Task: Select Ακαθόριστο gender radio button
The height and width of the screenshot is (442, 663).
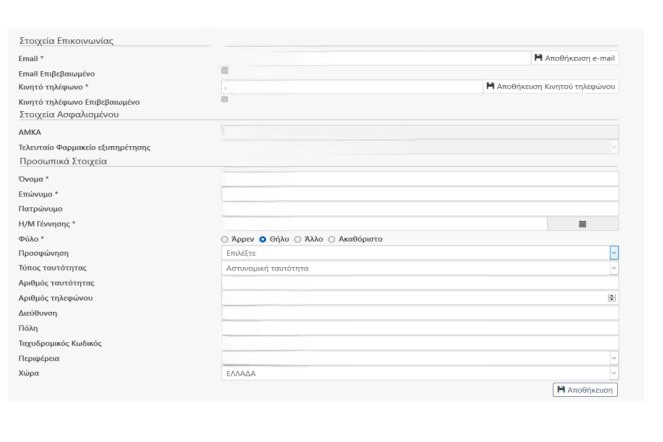Action: pyautogui.click(x=332, y=239)
